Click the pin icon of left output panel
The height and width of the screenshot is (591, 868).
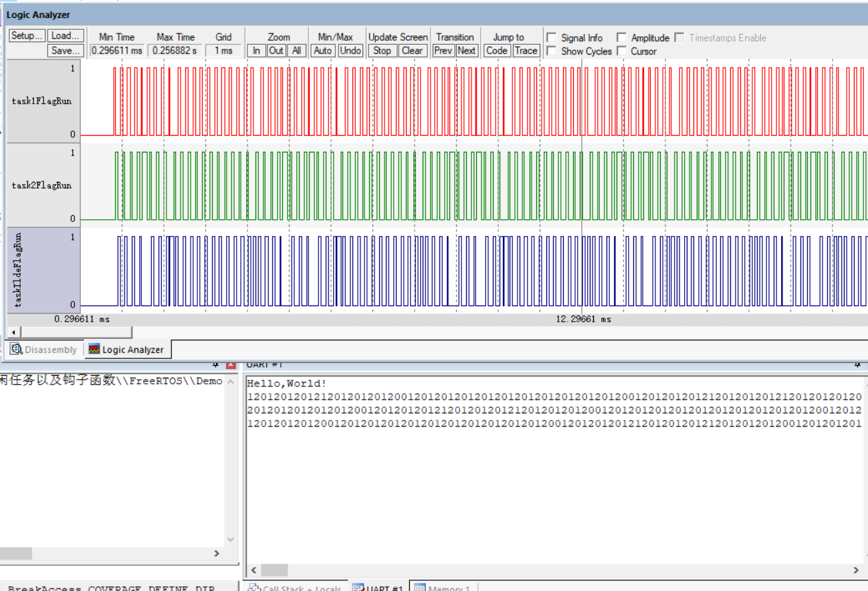(x=215, y=365)
